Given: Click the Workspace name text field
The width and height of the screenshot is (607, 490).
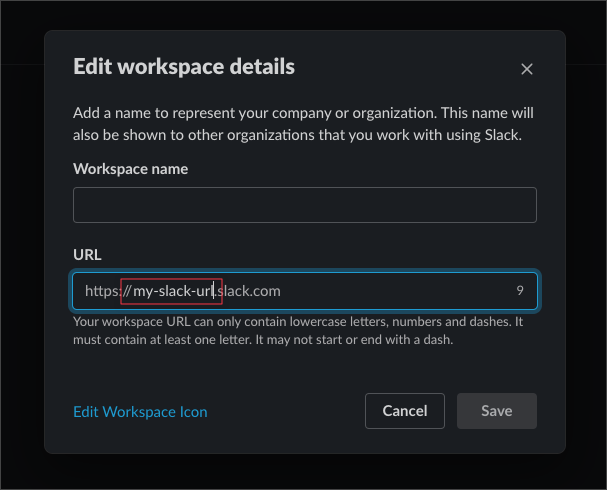Looking at the screenshot, I should pyautogui.click(x=304, y=205).
